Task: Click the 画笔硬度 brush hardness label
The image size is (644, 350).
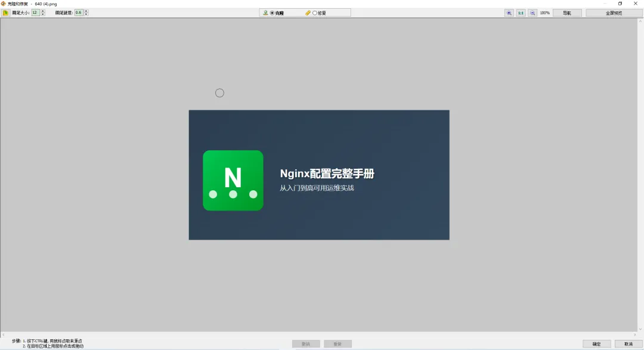Action: click(x=64, y=13)
